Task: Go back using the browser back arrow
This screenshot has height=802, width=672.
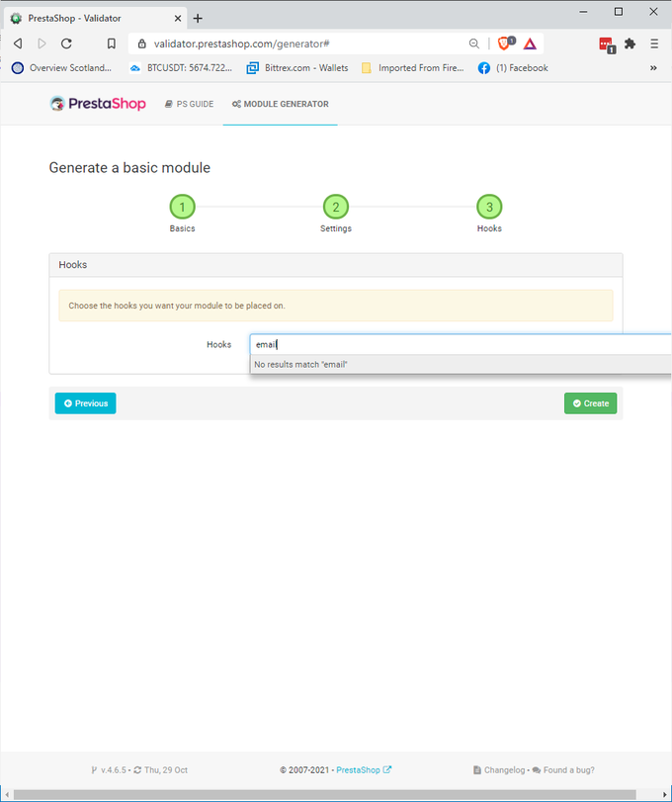Action: [x=18, y=44]
